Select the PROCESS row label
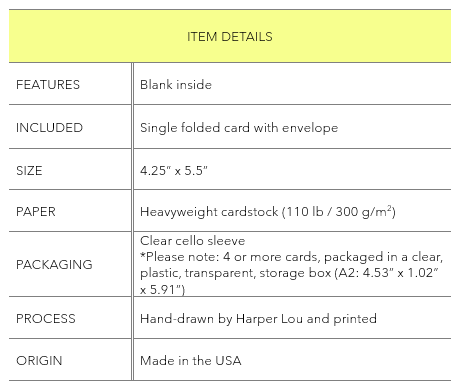Screen dimensions: 461x386 pos(46,319)
